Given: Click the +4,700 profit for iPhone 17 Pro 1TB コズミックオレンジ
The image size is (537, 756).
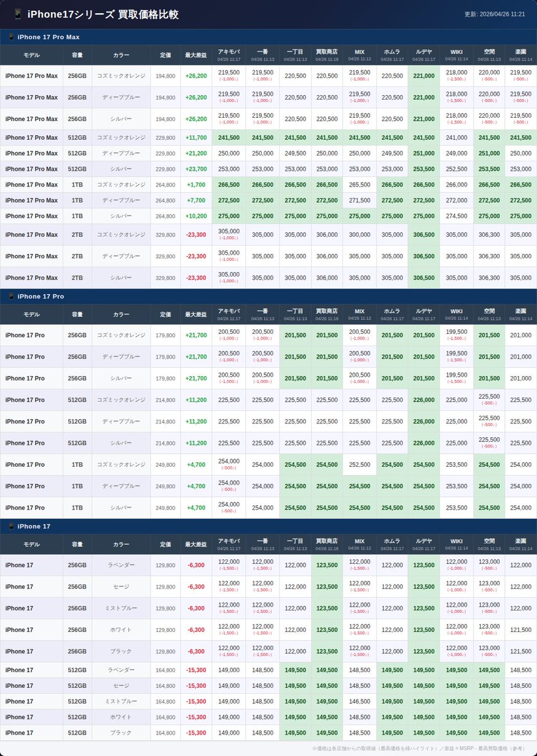Looking at the screenshot, I should click(x=196, y=465).
